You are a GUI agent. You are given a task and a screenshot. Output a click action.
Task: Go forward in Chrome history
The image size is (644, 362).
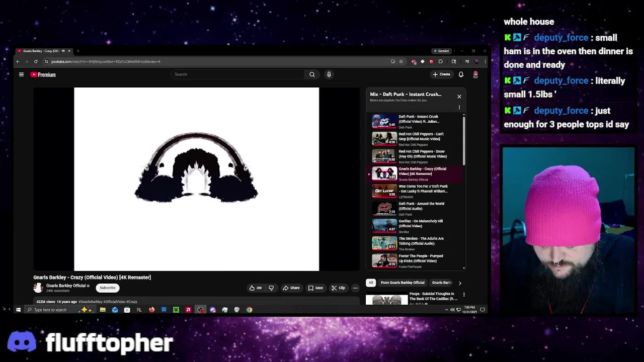27,61
